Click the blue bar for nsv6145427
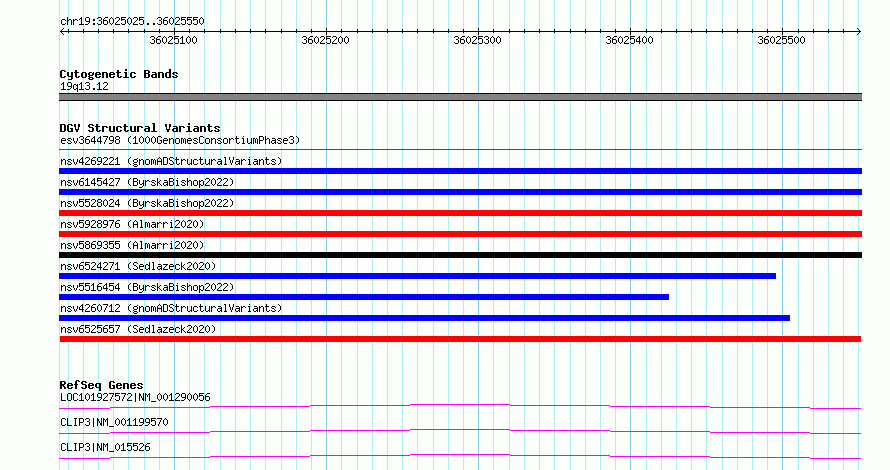Image resolution: width=890 pixels, height=470 pixels. [x=460, y=192]
